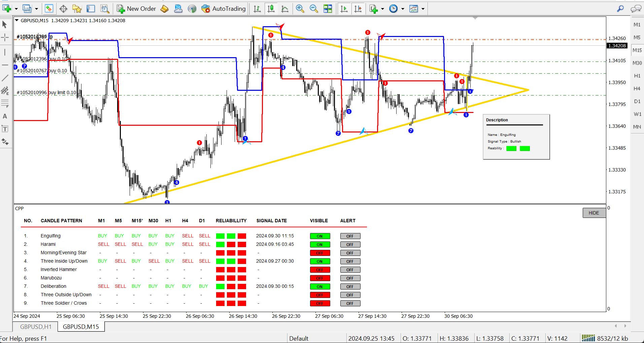
Task: Toggle the AutoTrading button
Action: (x=224, y=8)
